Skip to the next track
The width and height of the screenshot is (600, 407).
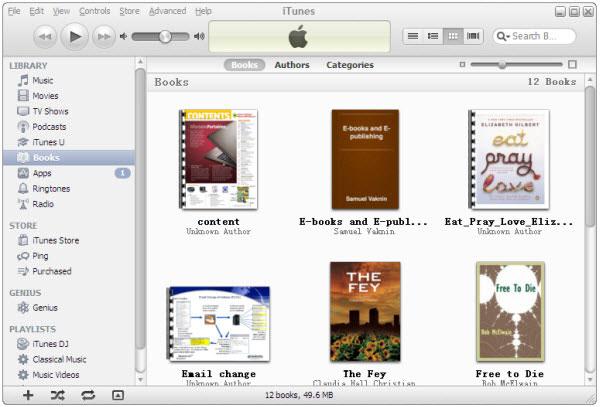pyautogui.click(x=104, y=37)
